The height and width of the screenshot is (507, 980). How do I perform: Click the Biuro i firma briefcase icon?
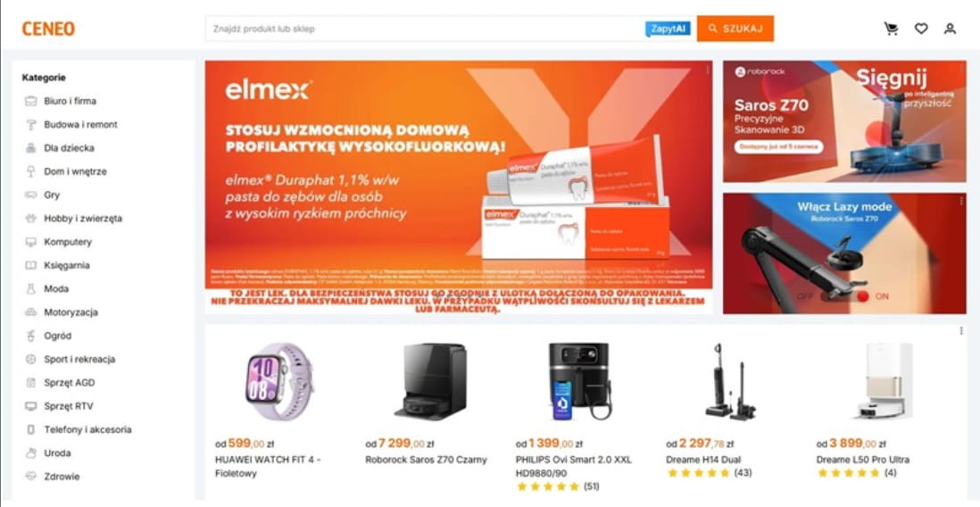pyautogui.click(x=30, y=101)
